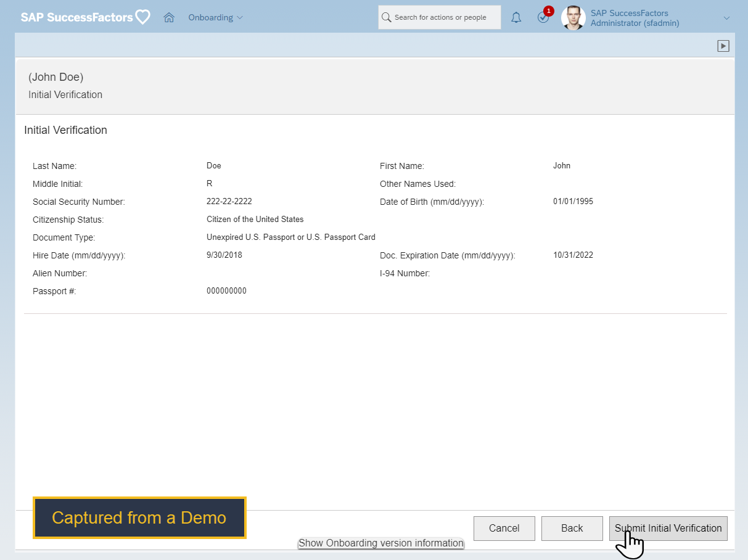Select the Last Name value Doe
The height and width of the screenshot is (560, 748).
coord(214,166)
